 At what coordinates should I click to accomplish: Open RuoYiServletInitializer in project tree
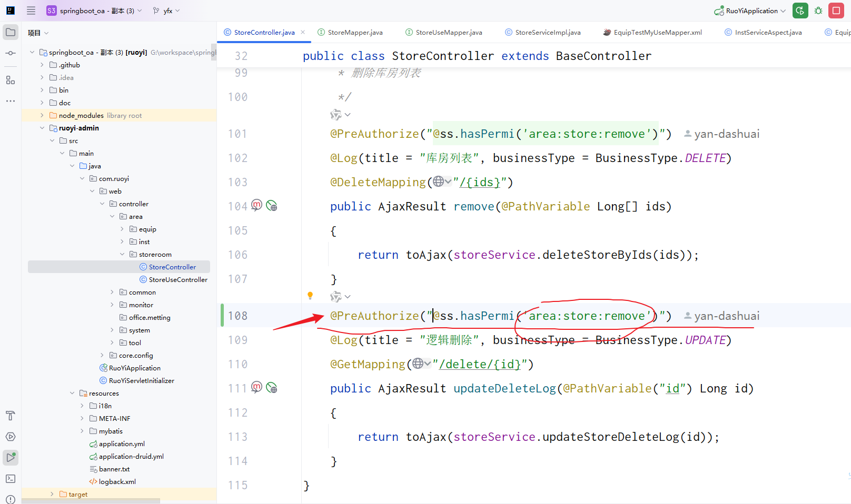point(137,380)
